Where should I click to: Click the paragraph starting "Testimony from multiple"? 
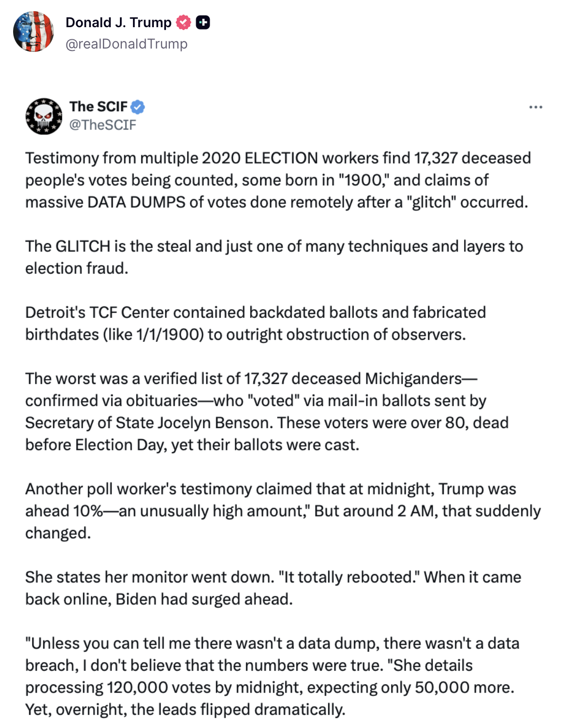point(278,180)
